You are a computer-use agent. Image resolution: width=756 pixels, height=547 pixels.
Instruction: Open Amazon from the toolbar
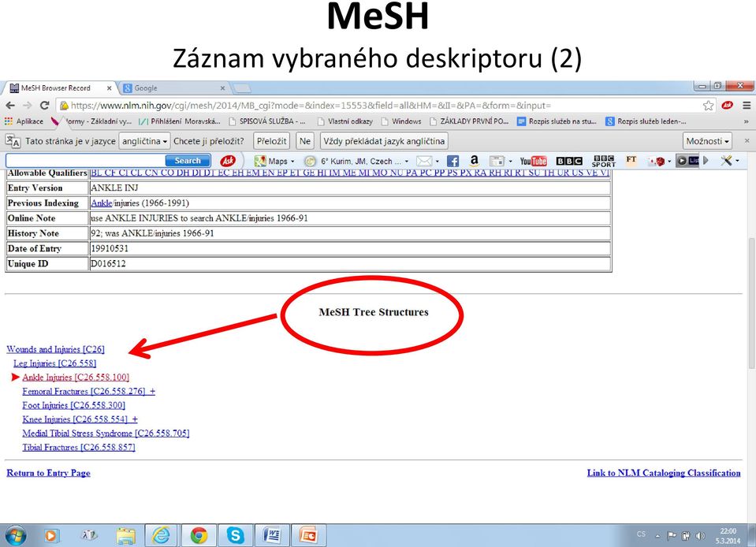coord(474,161)
